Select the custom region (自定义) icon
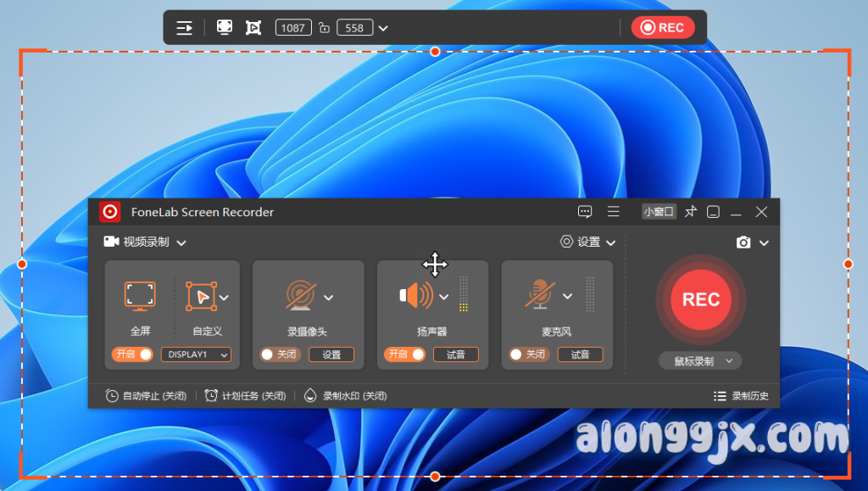This screenshot has height=491, width=868. pos(200,296)
